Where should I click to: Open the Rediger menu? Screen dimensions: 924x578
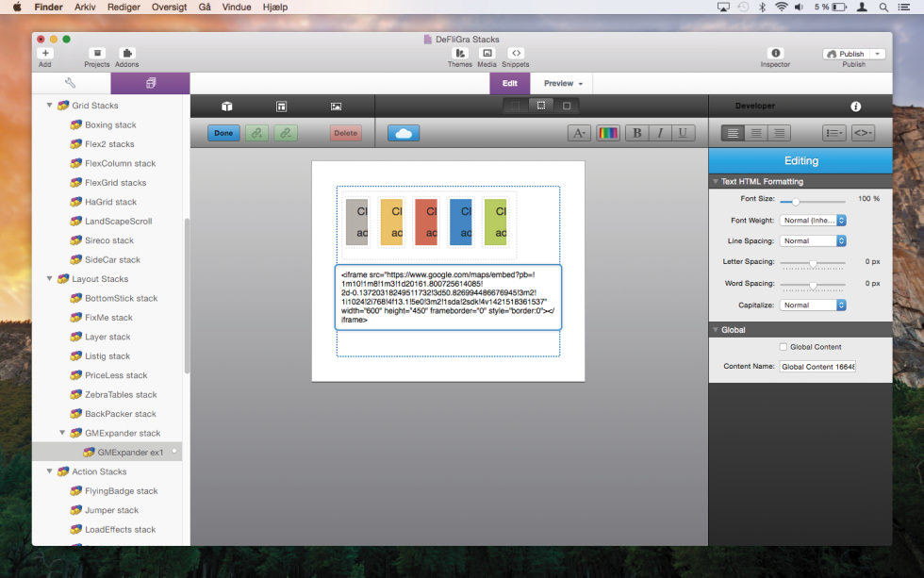click(124, 7)
